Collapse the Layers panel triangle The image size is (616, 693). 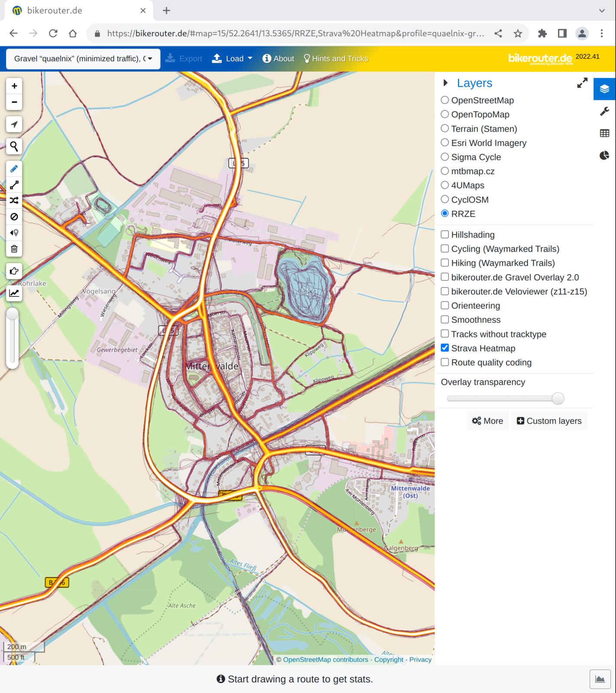(x=445, y=83)
